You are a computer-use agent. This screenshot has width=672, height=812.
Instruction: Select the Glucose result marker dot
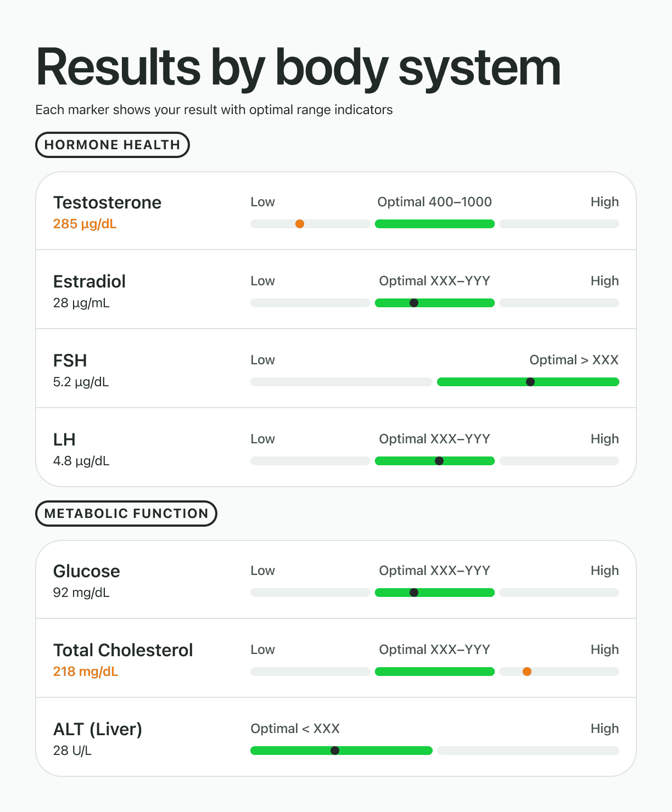click(414, 593)
